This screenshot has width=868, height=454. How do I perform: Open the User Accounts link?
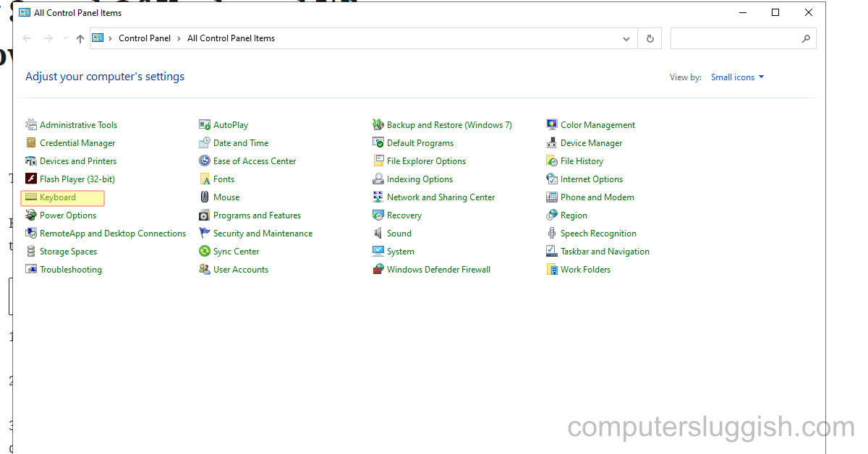[x=241, y=270]
